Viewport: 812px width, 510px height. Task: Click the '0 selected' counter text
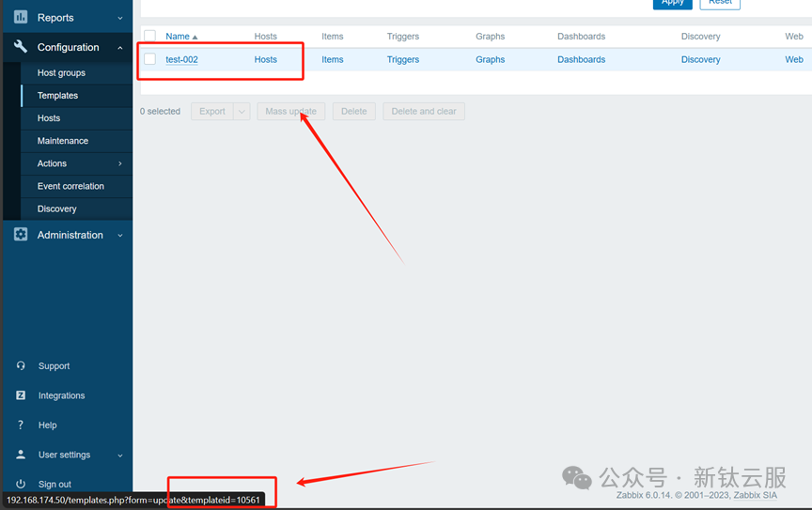(x=160, y=112)
